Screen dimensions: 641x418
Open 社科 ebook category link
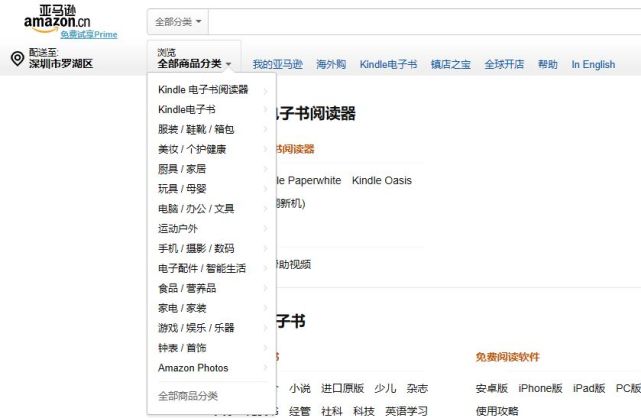point(332,411)
